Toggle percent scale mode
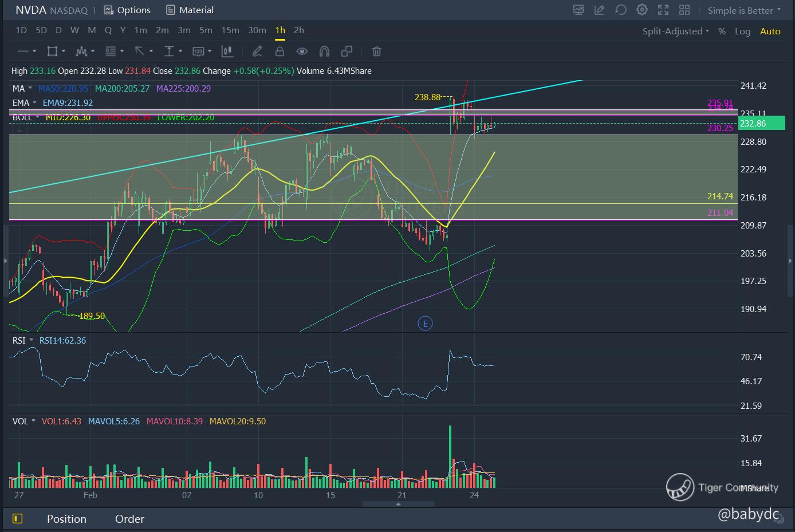Screen dimensions: 795x532 click(722, 31)
